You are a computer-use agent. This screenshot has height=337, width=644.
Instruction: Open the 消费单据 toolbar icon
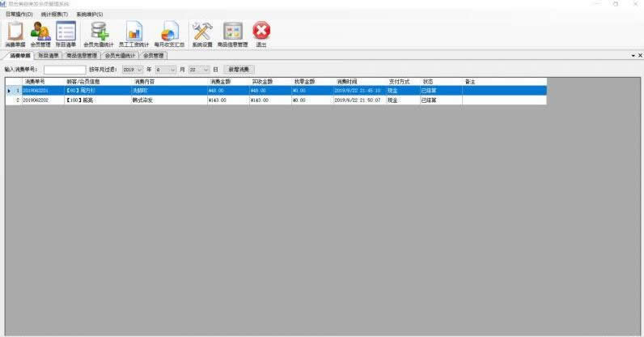coord(15,33)
